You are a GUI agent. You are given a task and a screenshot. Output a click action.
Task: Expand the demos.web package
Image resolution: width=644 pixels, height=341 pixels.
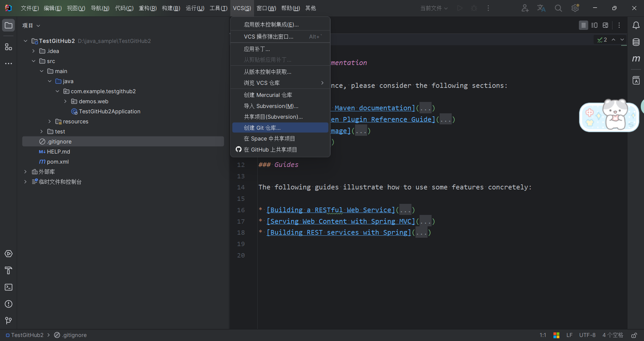[65, 101]
